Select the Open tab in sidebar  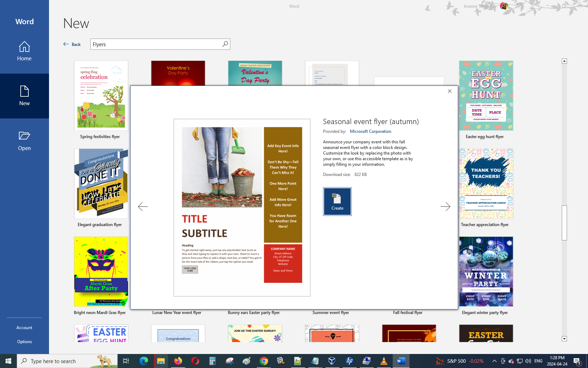pos(24,141)
